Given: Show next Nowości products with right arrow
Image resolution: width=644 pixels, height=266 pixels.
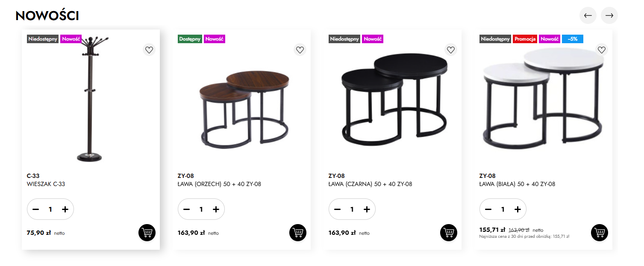Looking at the screenshot, I should [609, 15].
